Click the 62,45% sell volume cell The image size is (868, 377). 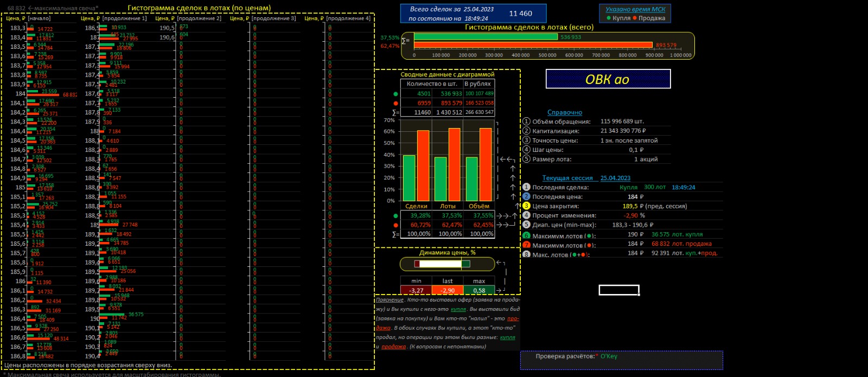479,225
